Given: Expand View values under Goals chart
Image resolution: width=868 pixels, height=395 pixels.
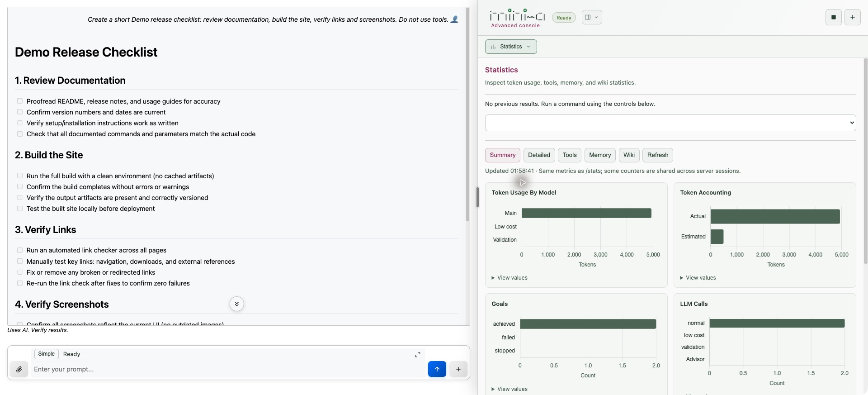Looking at the screenshot, I should pyautogui.click(x=509, y=389).
